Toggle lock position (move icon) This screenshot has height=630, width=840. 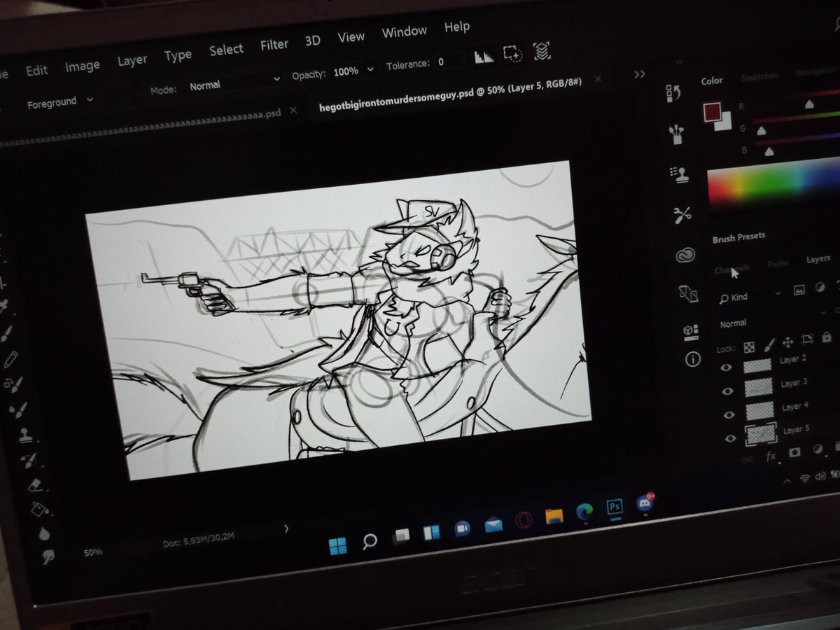tap(787, 342)
